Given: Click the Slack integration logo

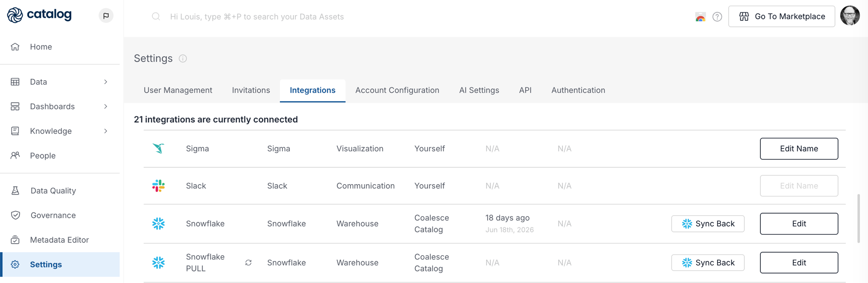Looking at the screenshot, I should click(158, 186).
